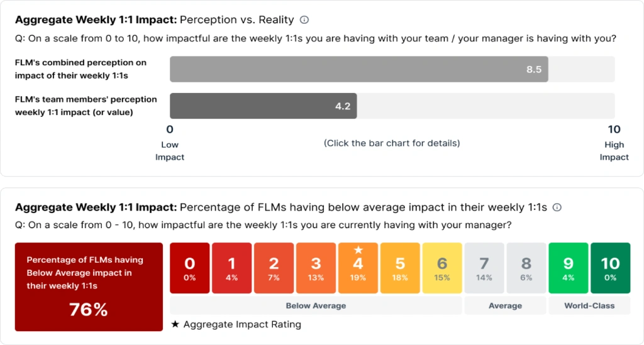
Task: Select the rating 2 tile showing 7%
Action: (x=274, y=268)
